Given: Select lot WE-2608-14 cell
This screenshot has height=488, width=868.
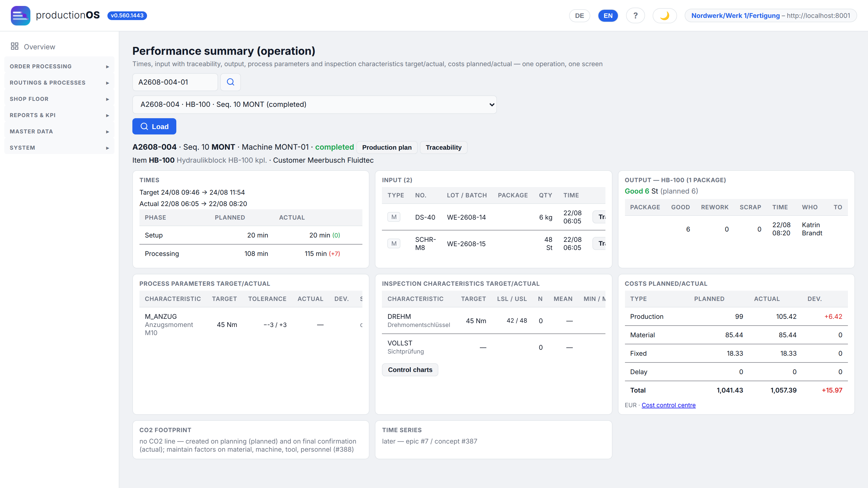Looking at the screenshot, I should tap(466, 217).
